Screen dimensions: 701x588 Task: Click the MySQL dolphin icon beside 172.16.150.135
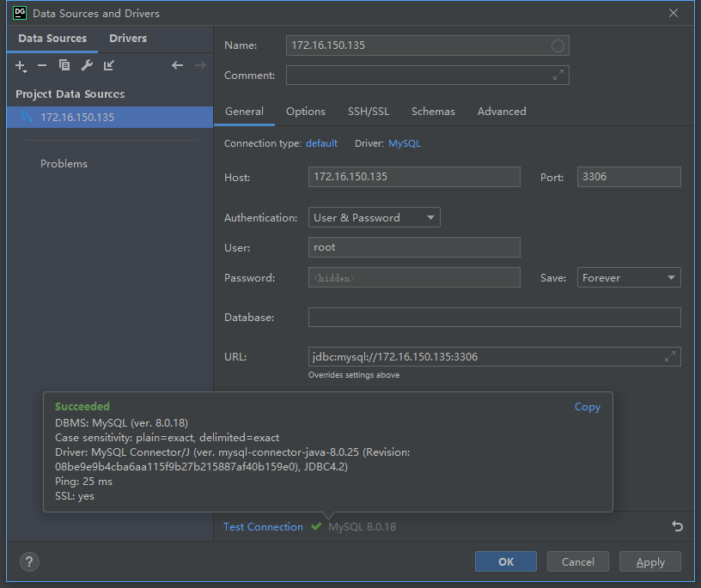(27, 117)
